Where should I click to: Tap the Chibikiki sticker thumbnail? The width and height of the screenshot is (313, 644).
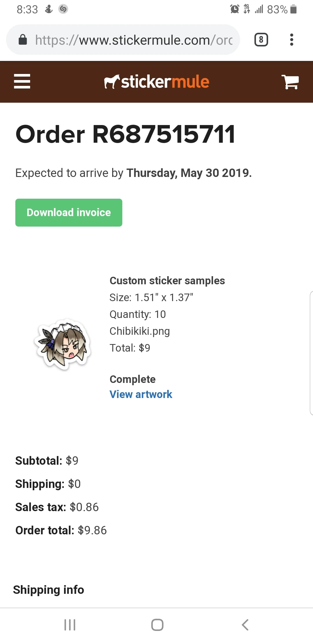(63, 344)
